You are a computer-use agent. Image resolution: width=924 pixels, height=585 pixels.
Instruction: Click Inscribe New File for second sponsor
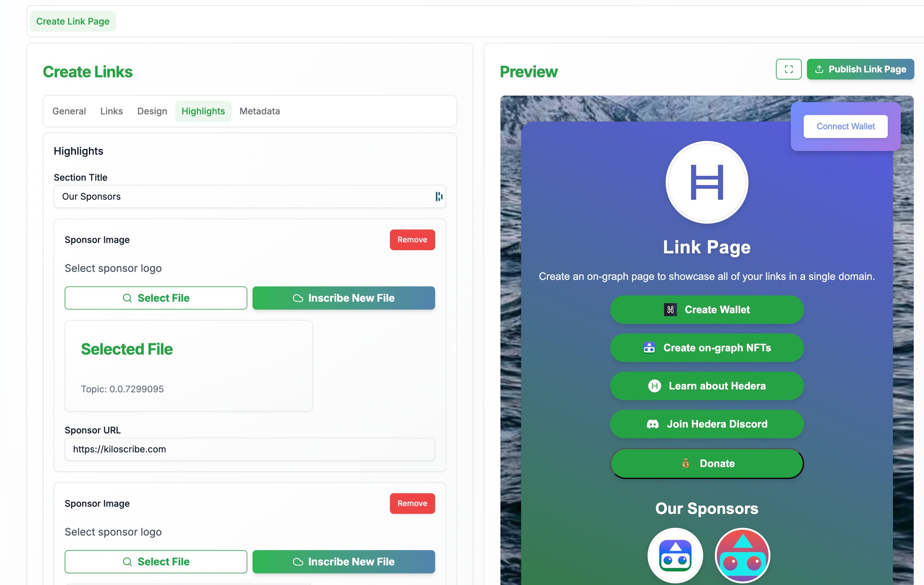point(343,562)
